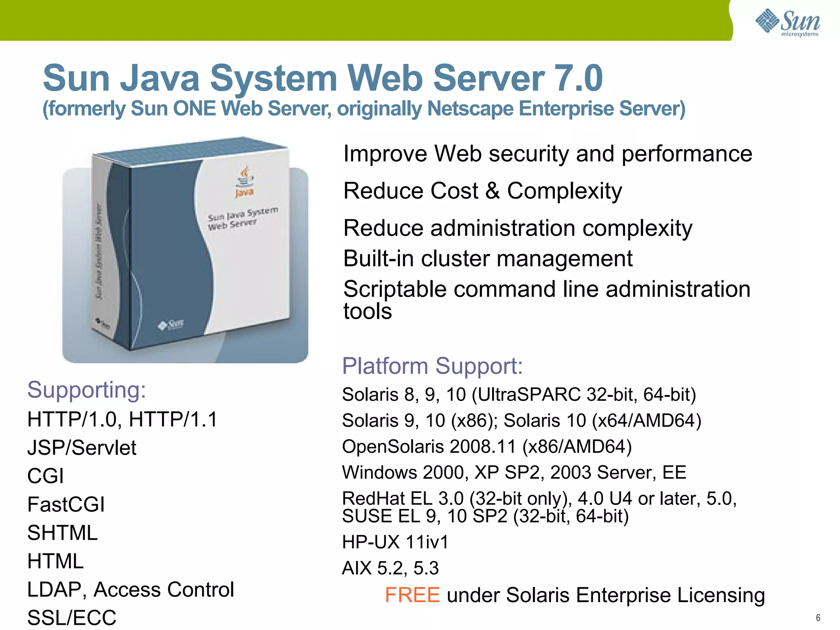This screenshot has width=840, height=630.
Task: Click 'OpenSolaris 2008.11 (x86/AMD64)' line
Action: 487,447
